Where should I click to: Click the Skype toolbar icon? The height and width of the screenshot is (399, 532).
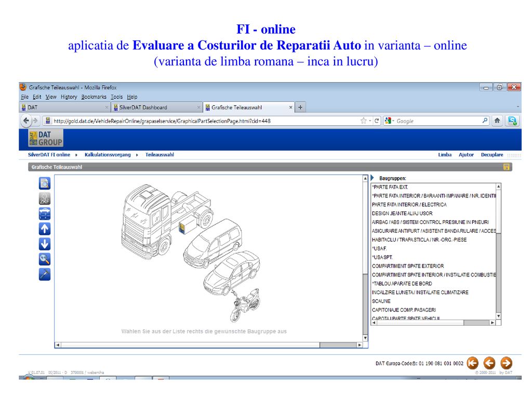512,121
